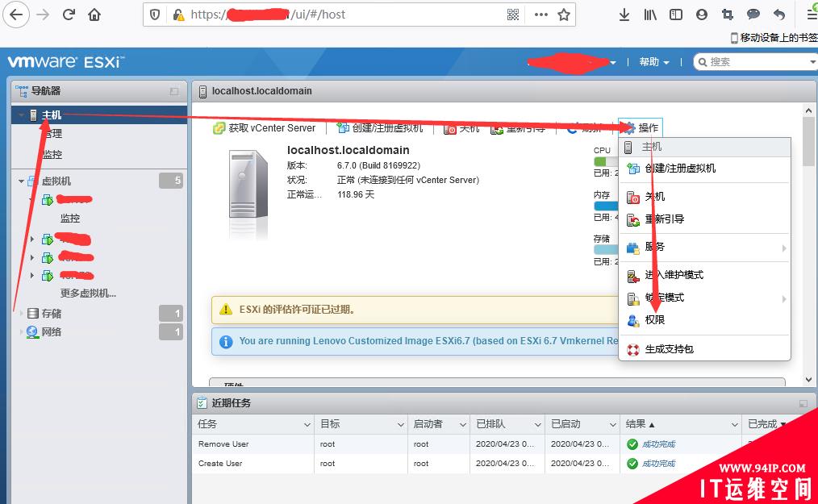
Task: Click the screenshot crop tool icon
Action: pyautogui.click(x=727, y=15)
